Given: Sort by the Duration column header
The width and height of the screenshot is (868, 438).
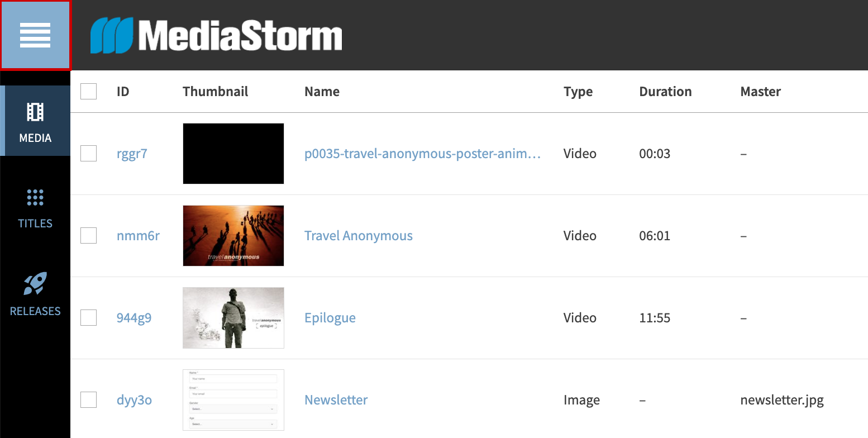Looking at the screenshot, I should coord(665,92).
